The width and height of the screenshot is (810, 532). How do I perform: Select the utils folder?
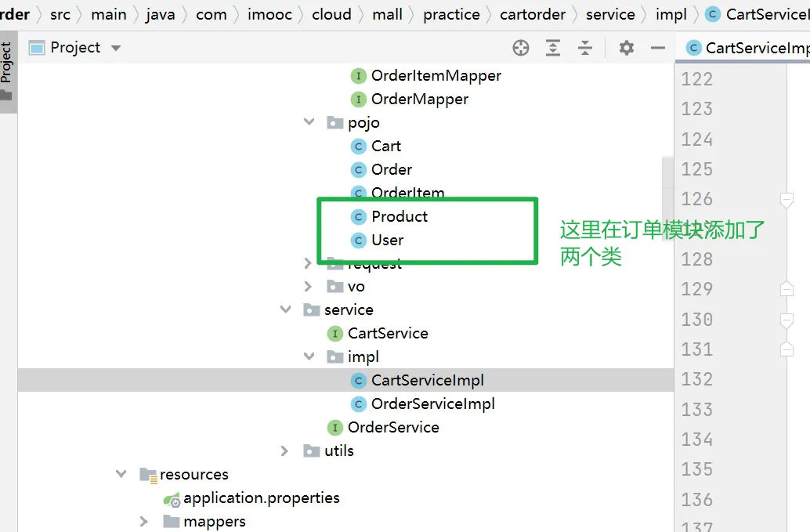(x=339, y=451)
